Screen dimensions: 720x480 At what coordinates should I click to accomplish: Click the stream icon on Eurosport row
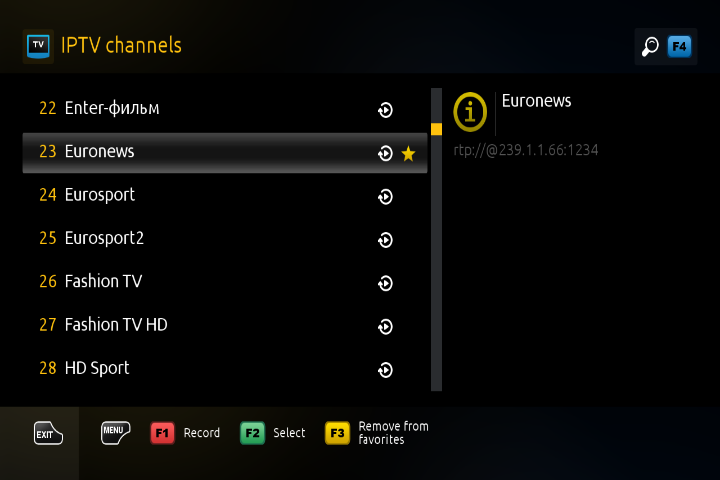pyautogui.click(x=385, y=197)
